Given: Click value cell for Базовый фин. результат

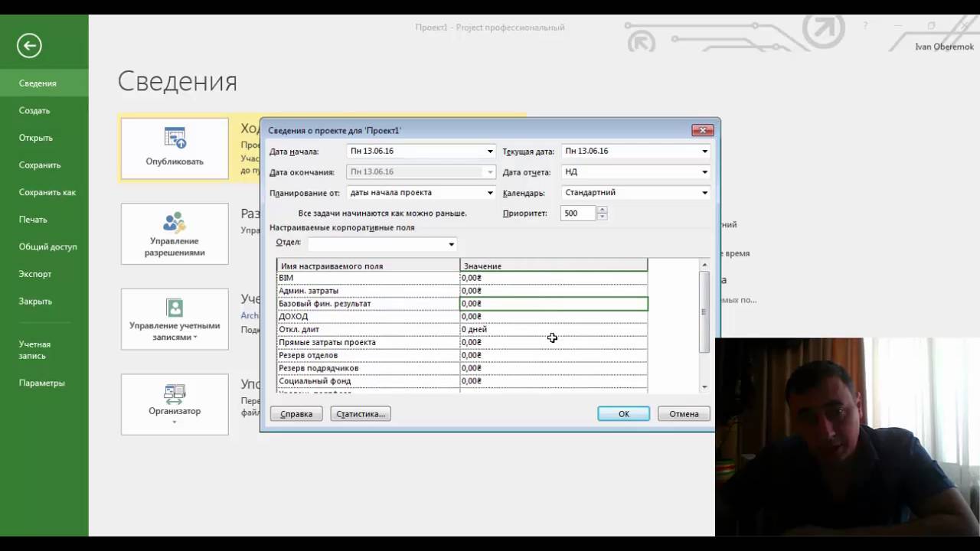Looking at the screenshot, I should click(554, 304).
